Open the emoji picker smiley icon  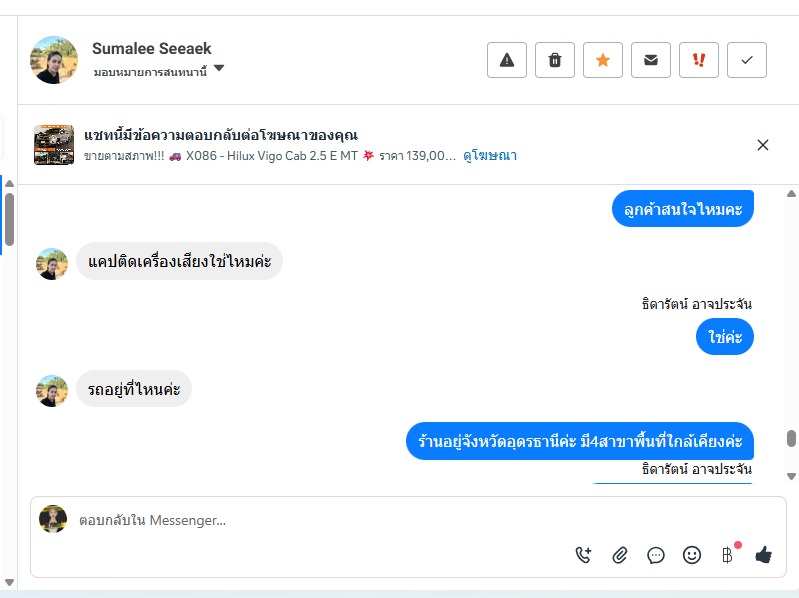(x=692, y=555)
